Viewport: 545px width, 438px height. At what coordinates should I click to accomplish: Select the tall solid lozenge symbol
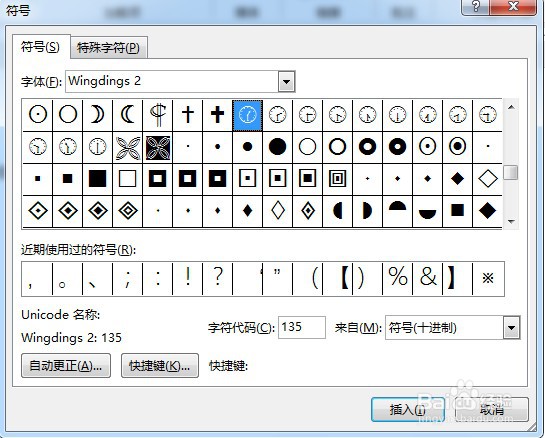pos(247,211)
